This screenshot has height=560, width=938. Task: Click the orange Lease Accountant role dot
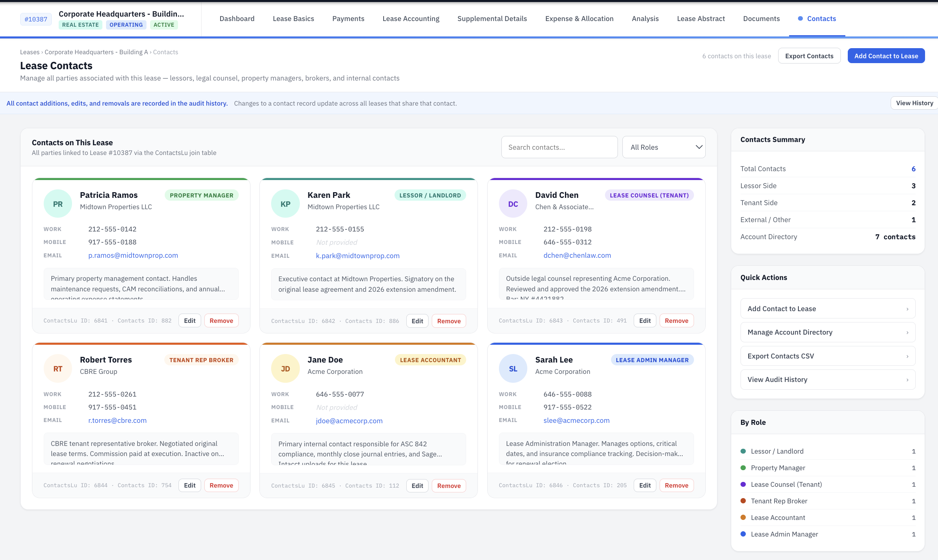click(x=743, y=518)
